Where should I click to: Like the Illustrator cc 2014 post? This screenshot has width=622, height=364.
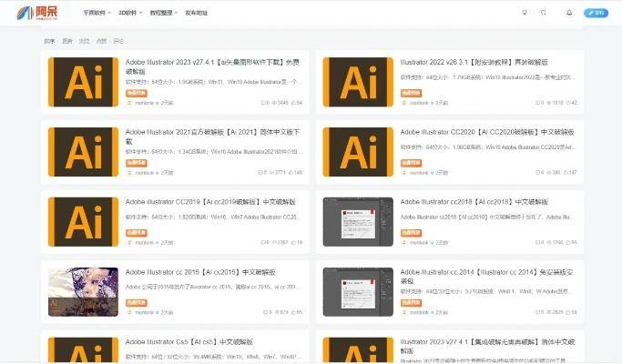pos(568,312)
